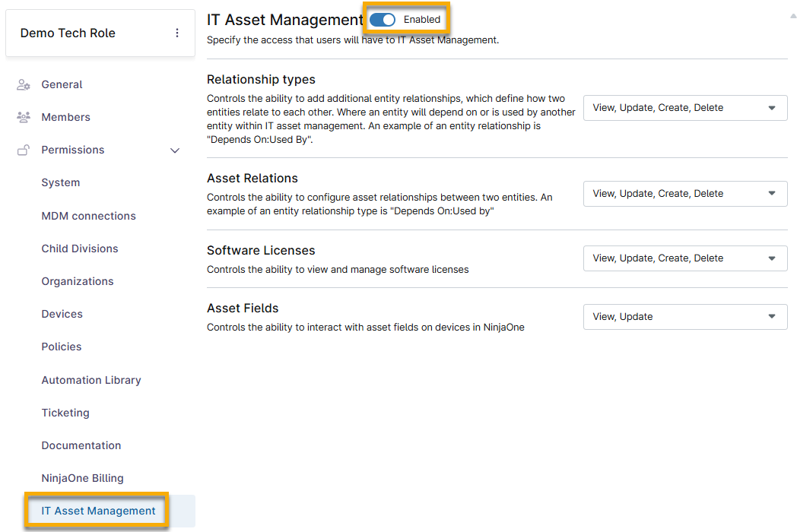Viewport: 797px width, 532px height.
Task: Open the Asset Fields permission dropdown
Action: [x=684, y=317]
